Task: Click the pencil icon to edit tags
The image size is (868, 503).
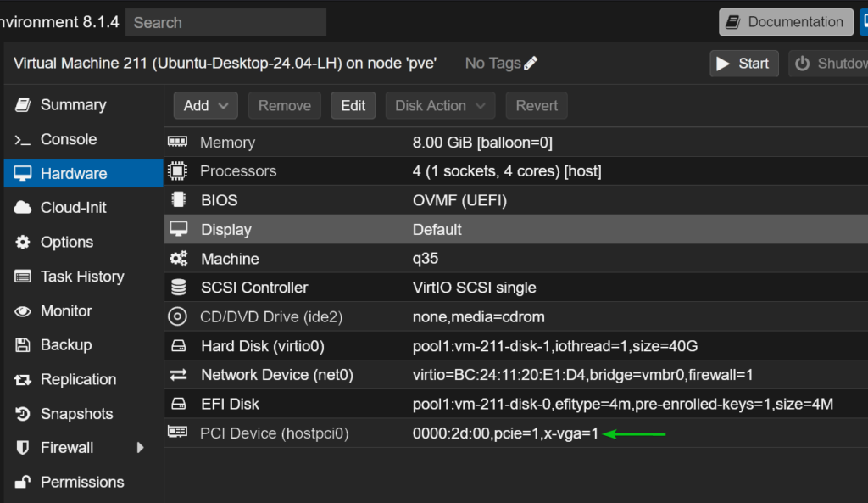Action: (x=531, y=63)
